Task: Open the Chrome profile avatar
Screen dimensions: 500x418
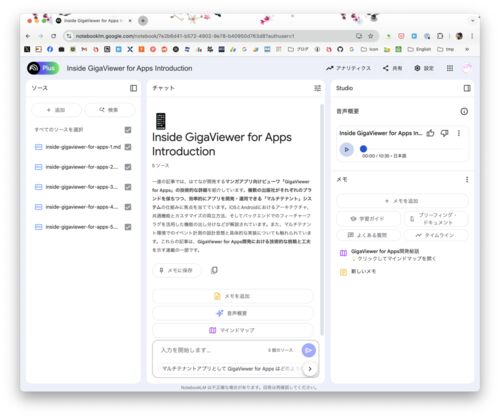Action: [459, 36]
